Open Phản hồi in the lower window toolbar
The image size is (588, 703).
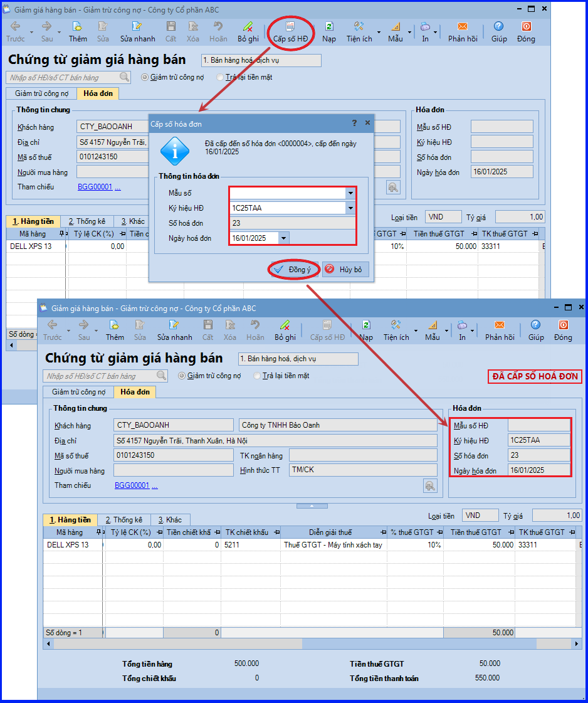click(499, 330)
